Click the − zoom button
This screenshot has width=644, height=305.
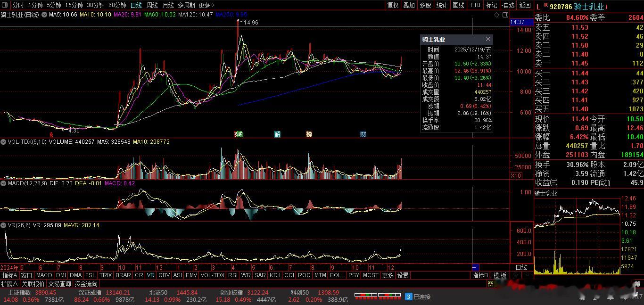(527, 275)
